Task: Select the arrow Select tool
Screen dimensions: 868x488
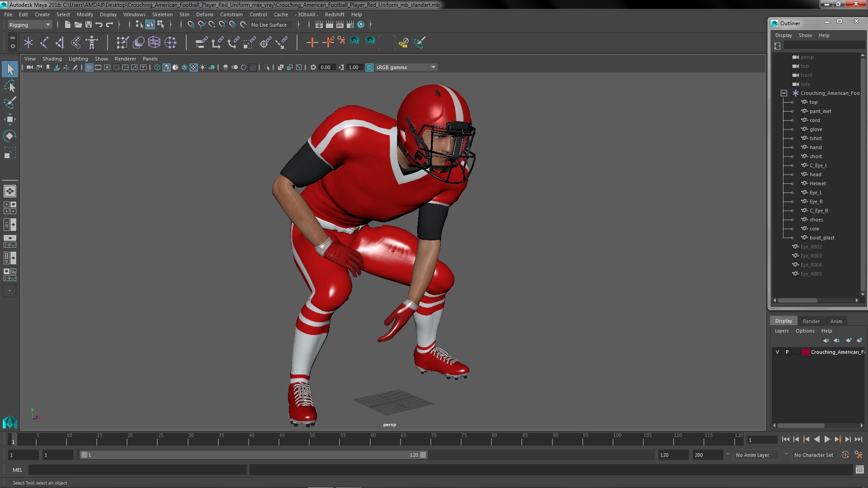Action: (10, 69)
